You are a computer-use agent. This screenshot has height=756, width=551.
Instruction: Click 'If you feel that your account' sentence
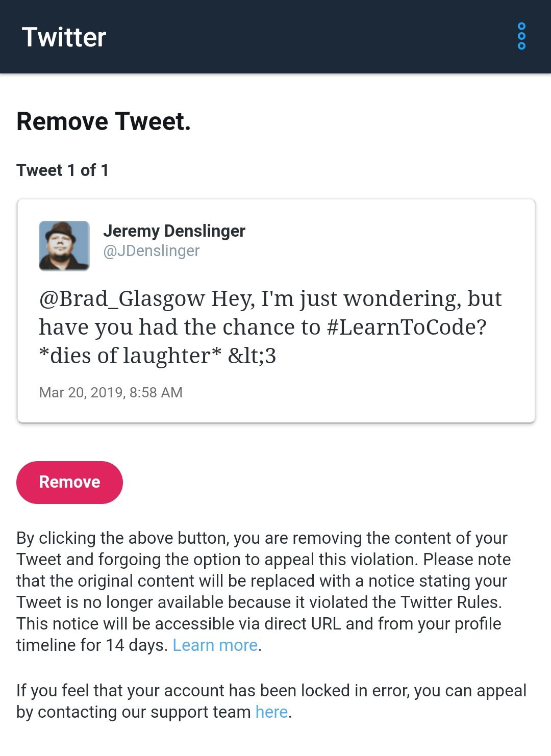coord(271,701)
